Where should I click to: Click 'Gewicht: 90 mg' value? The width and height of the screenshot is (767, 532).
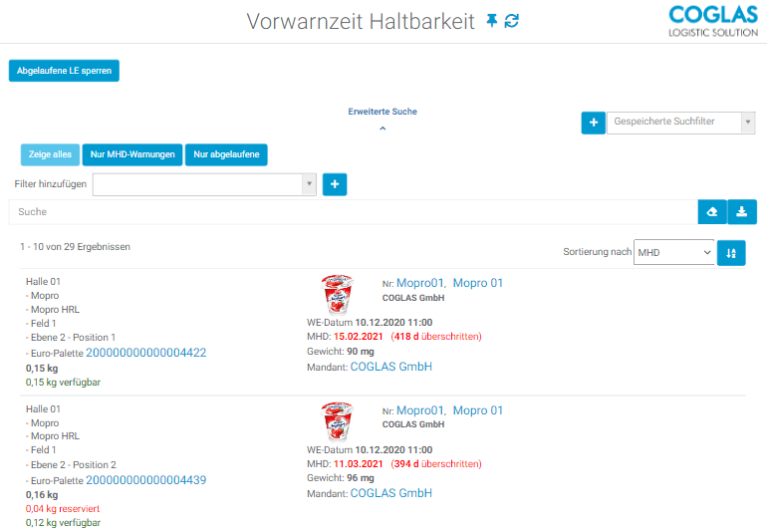[341, 352]
